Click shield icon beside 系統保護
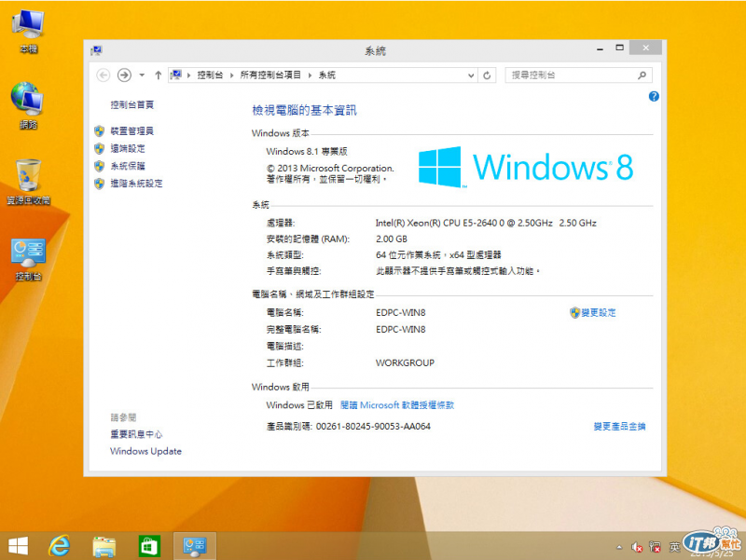The height and width of the screenshot is (560, 746). [99, 166]
